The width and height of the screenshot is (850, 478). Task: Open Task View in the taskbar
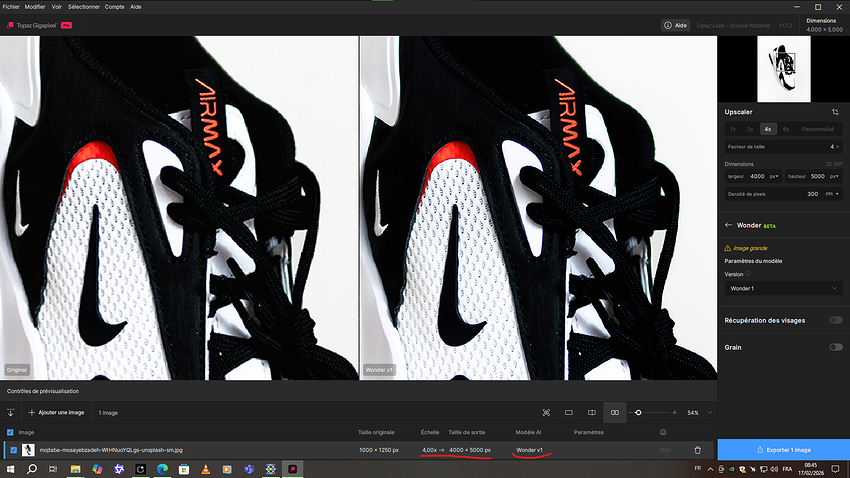53,469
